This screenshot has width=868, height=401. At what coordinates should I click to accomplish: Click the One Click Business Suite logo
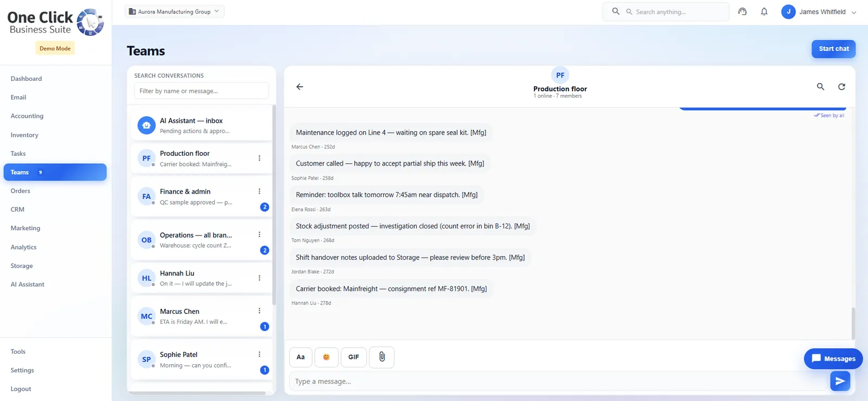click(x=55, y=22)
